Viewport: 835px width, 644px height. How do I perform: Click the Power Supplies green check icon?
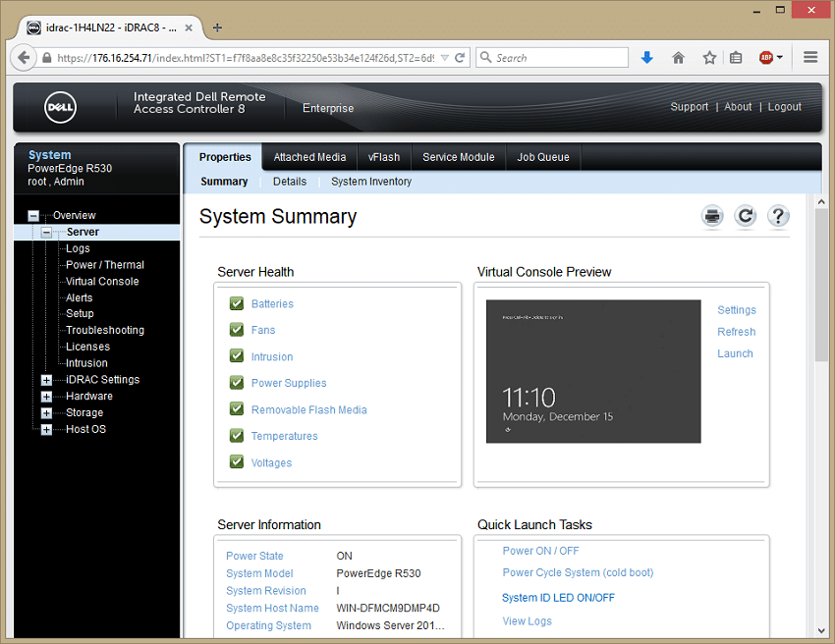[x=237, y=382]
